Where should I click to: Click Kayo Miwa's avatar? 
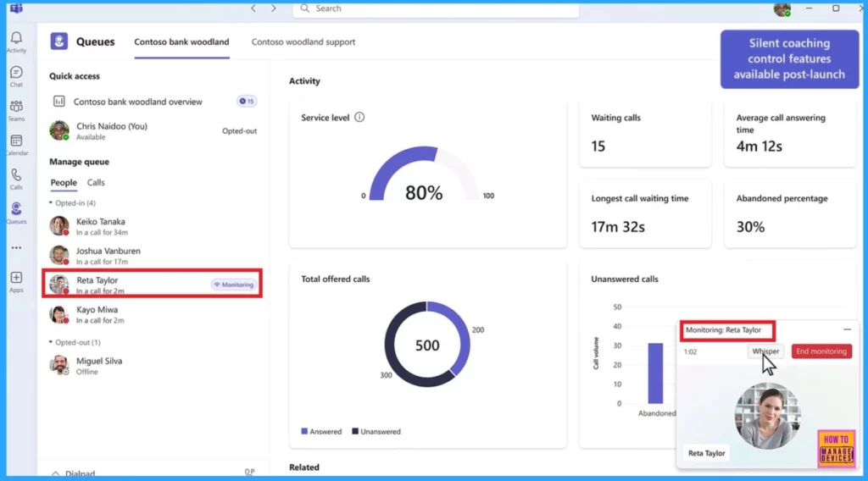click(x=59, y=314)
